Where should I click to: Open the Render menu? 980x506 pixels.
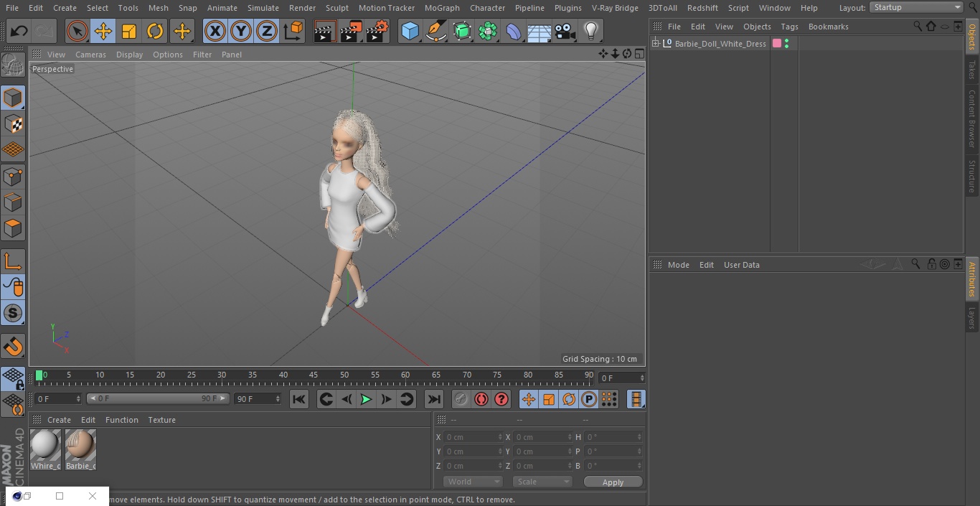tap(303, 8)
